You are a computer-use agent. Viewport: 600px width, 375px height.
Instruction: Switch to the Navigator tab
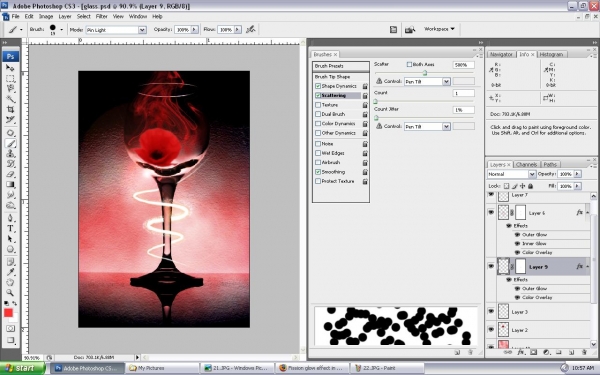pos(501,54)
